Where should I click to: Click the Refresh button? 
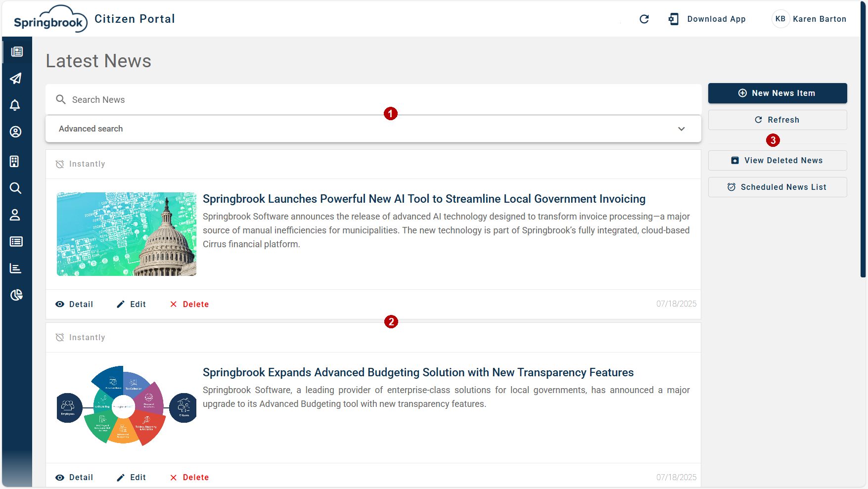pyautogui.click(x=777, y=120)
